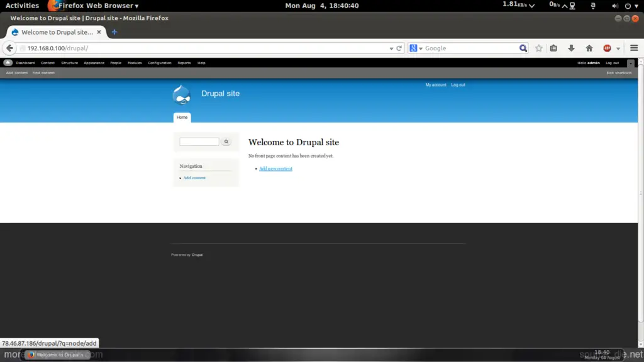The height and width of the screenshot is (362, 644).
Task: Open the Structure admin menu item
Action: click(x=69, y=63)
